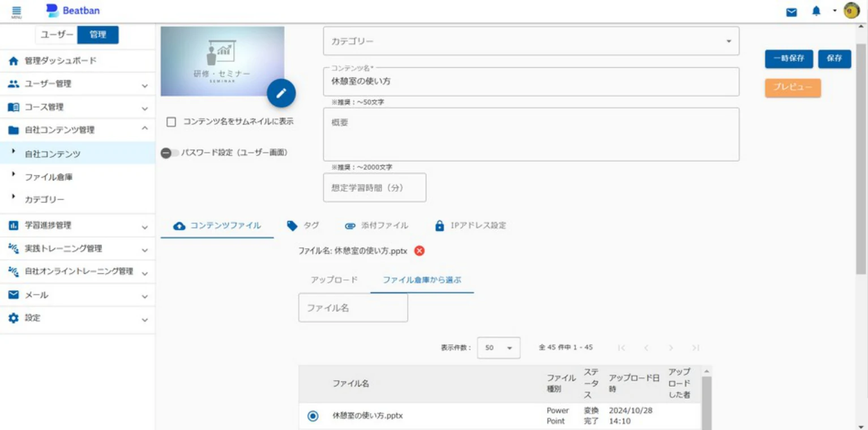Open the hamburger MENU icon
This screenshot has width=868, height=430.
(x=16, y=11)
